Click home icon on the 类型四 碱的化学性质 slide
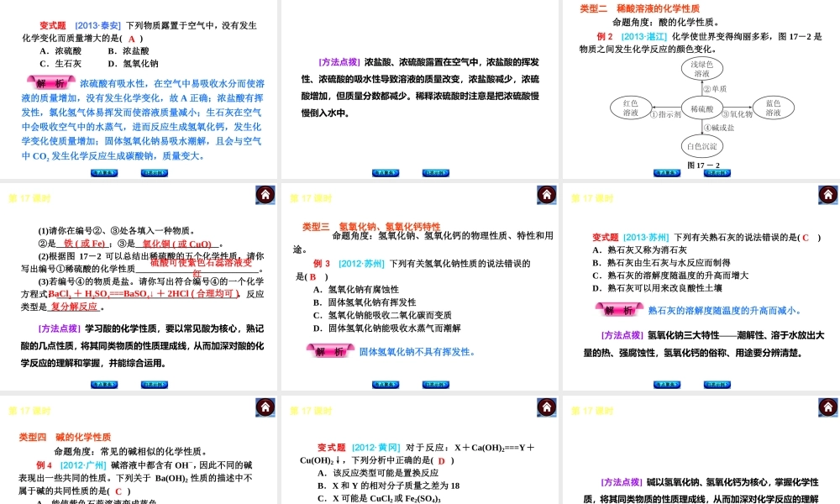Viewport: 840px width, 504px height. tap(265, 407)
